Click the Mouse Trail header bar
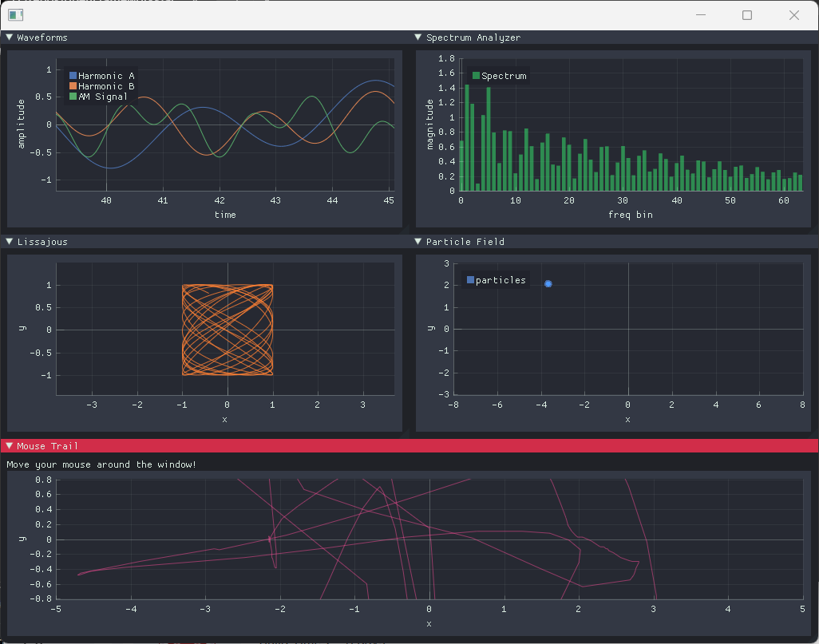 click(409, 445)
